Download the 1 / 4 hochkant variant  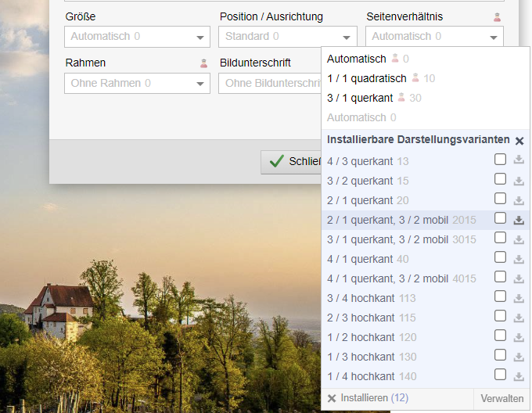519,376
